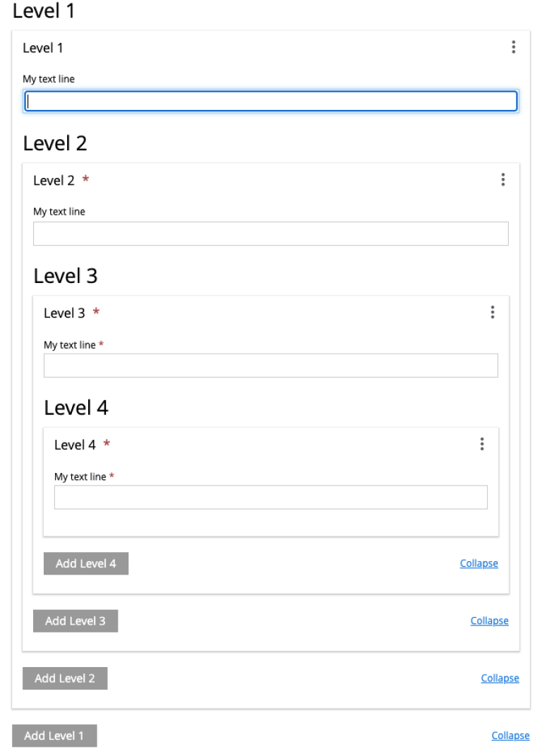The image size is (542, 756).
Task: Click the Add Level 3 button
Action: point(76,621)
